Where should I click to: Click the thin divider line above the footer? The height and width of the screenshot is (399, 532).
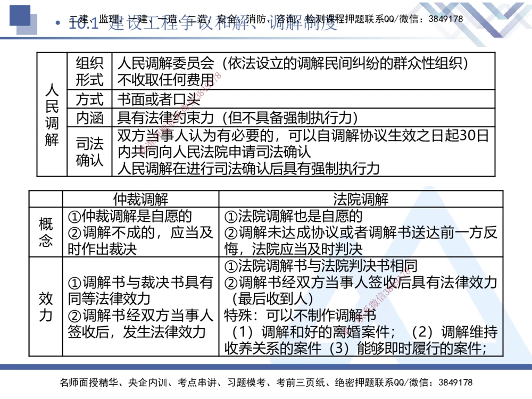click(266, 367)
